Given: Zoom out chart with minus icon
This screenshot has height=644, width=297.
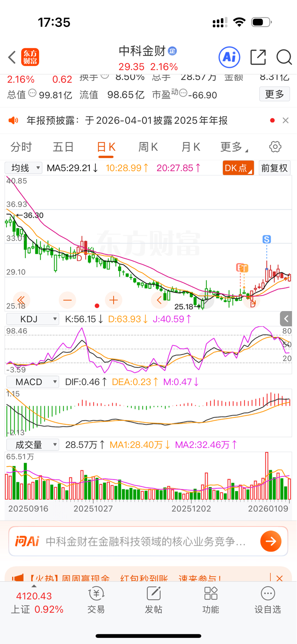Looking at the screenshot, I should (x=67, y=300).
